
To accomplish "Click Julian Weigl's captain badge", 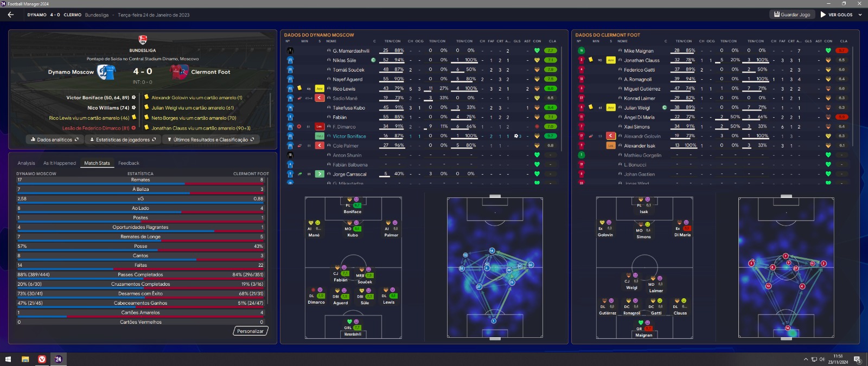I will point(665,107).
